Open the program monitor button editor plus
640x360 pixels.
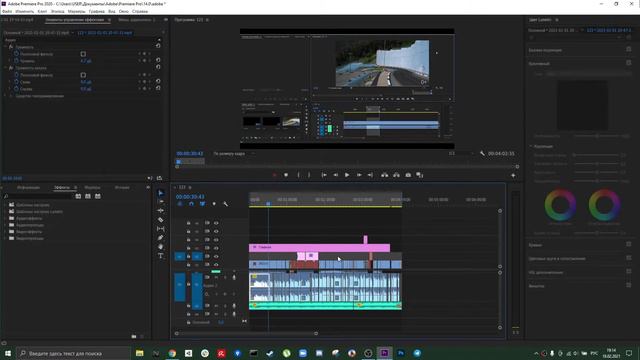click(513, 175)
